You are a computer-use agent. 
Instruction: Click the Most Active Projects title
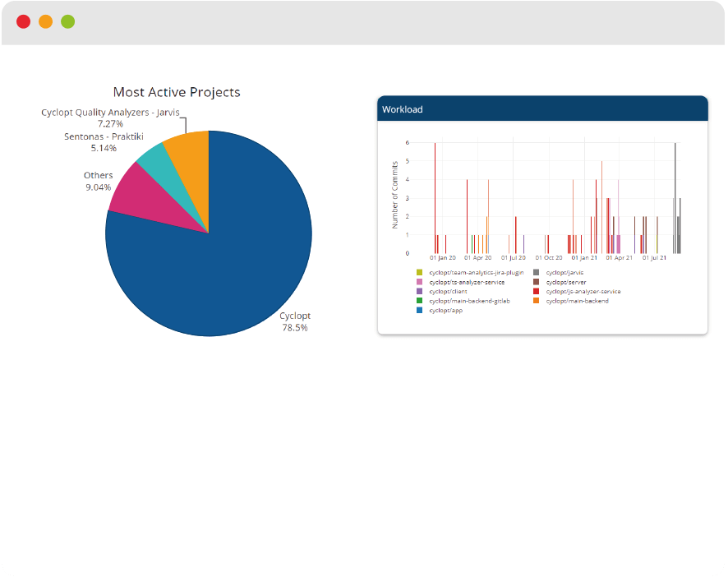coord(177,92)
